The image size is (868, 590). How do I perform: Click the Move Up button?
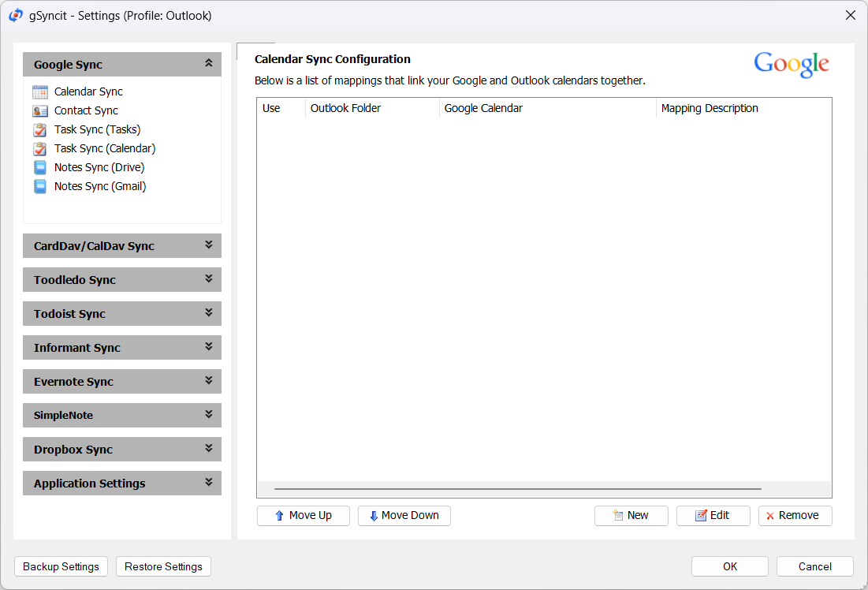(304, 516)
